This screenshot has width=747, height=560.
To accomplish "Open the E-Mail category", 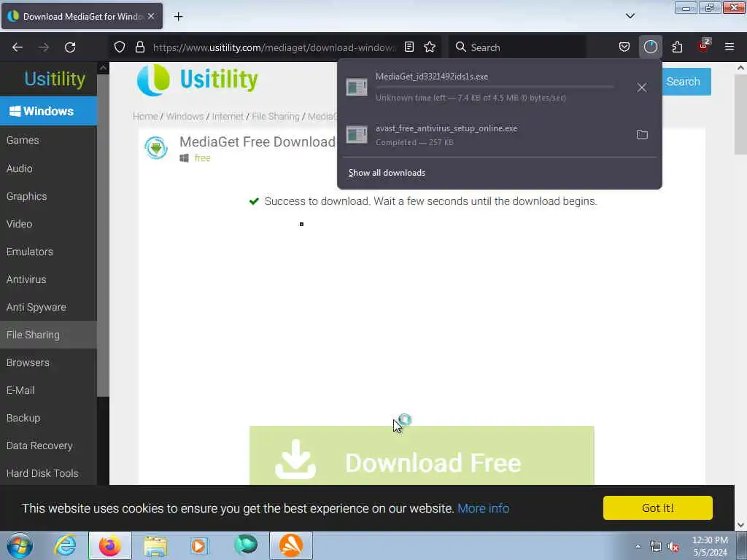I will 48,390.
